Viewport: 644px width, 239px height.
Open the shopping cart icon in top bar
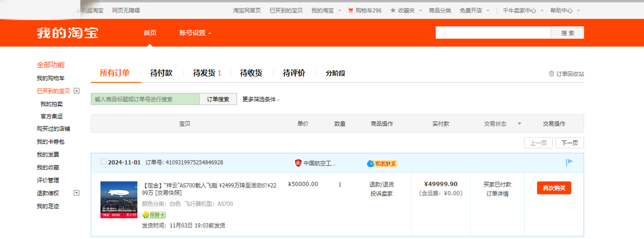tap(350, 10)
